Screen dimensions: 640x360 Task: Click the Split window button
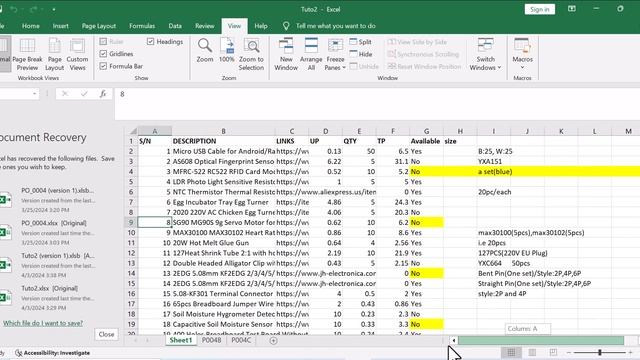[x=360, y=42]
